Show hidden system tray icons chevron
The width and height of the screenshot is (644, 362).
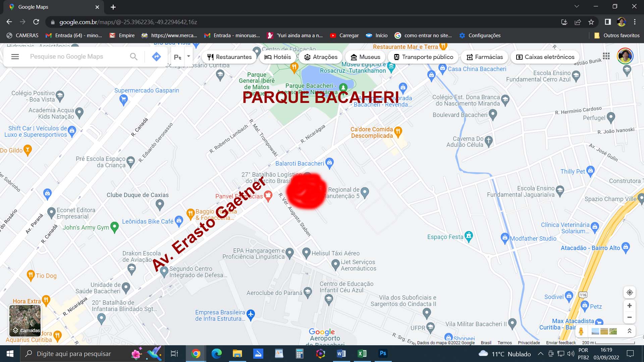[x=540, y=354]
